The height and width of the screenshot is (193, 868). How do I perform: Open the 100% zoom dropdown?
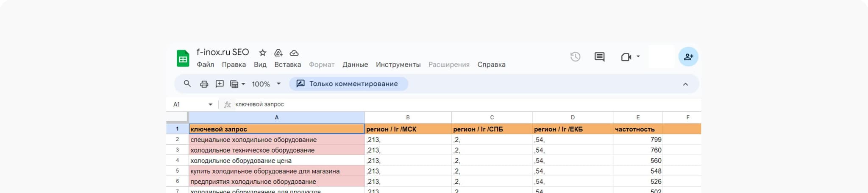(266, 84)
